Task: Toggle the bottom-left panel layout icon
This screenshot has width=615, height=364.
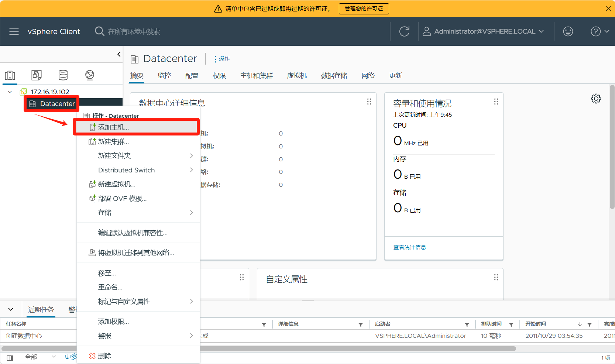Action: tap(10, 357)
